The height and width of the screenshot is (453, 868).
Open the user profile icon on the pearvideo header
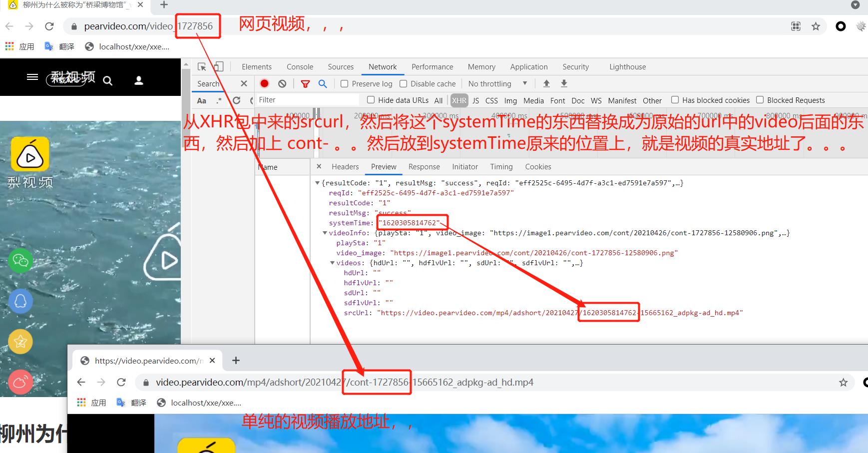point(139,80)
